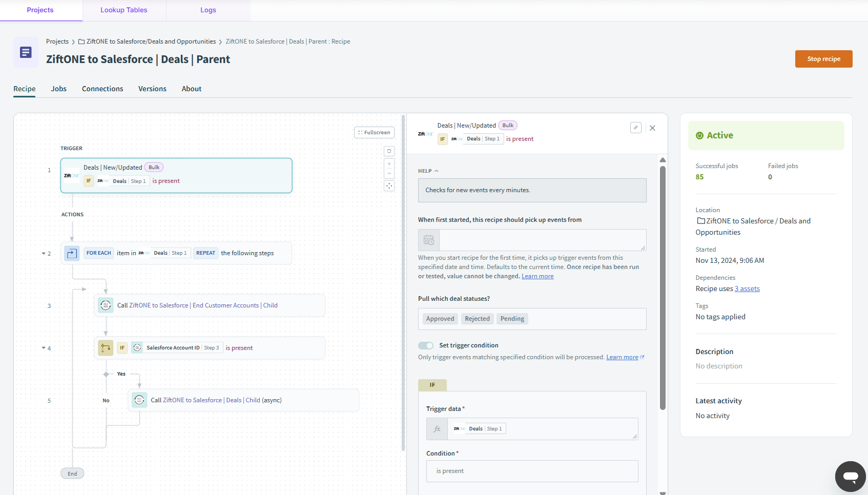The height and width of the screenshot is (495, 868).
Task: Click the reset view icon on canvas
Action: tap(389, 151)
